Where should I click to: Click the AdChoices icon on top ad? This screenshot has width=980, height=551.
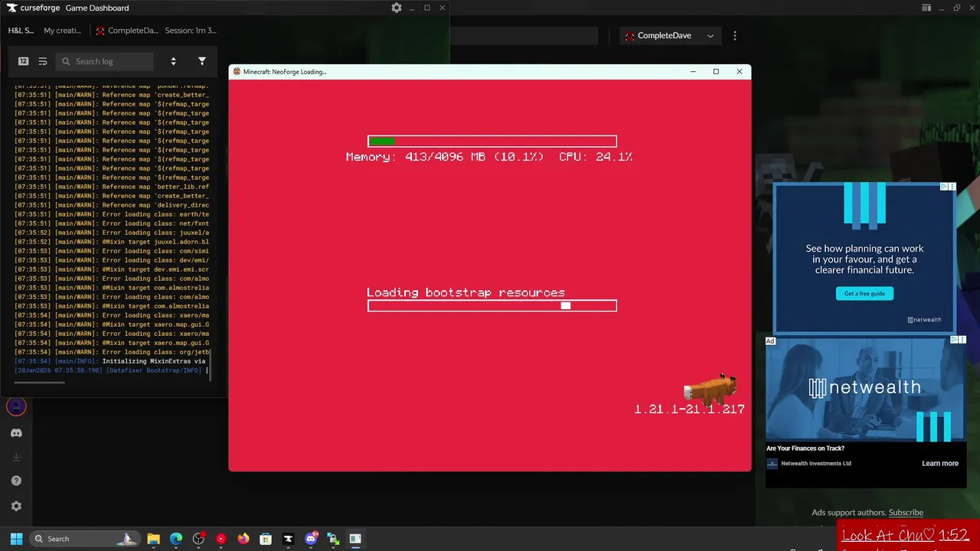[945, 187]
